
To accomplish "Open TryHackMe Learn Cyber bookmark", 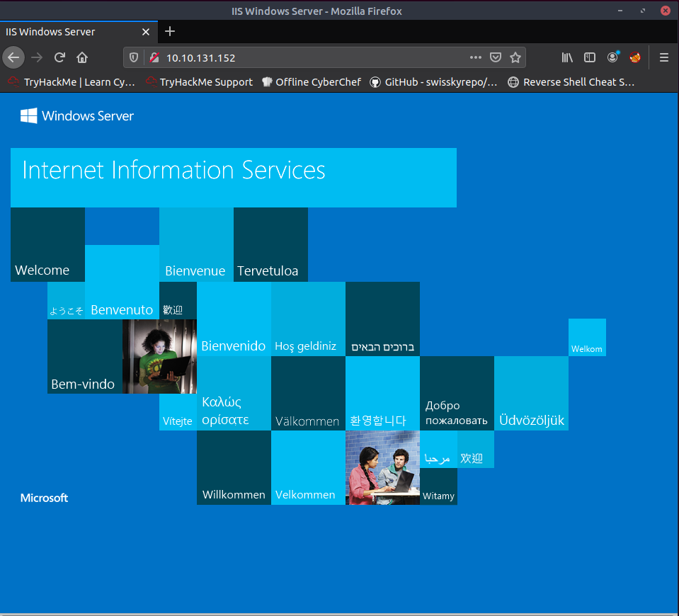I will point(72,82).
